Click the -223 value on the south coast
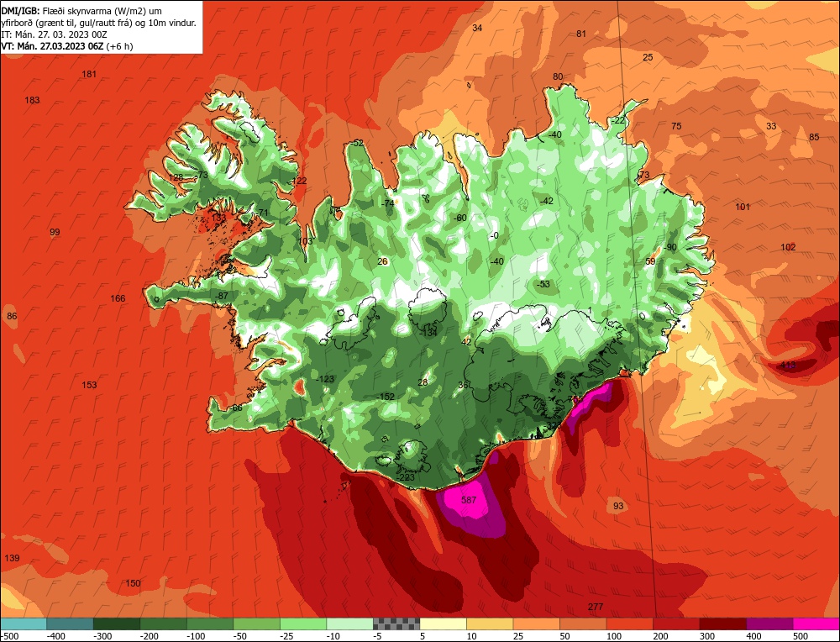840x642 pixels. [405, 477]
